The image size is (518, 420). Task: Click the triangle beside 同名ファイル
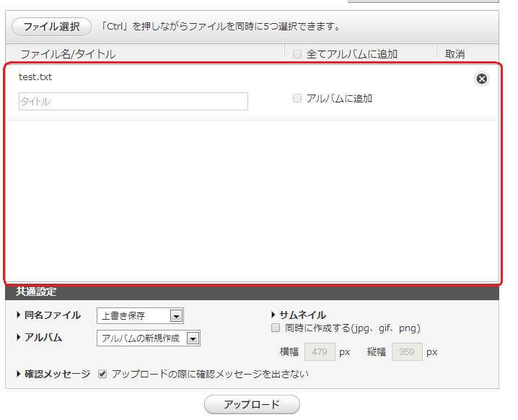coord(18,315)
